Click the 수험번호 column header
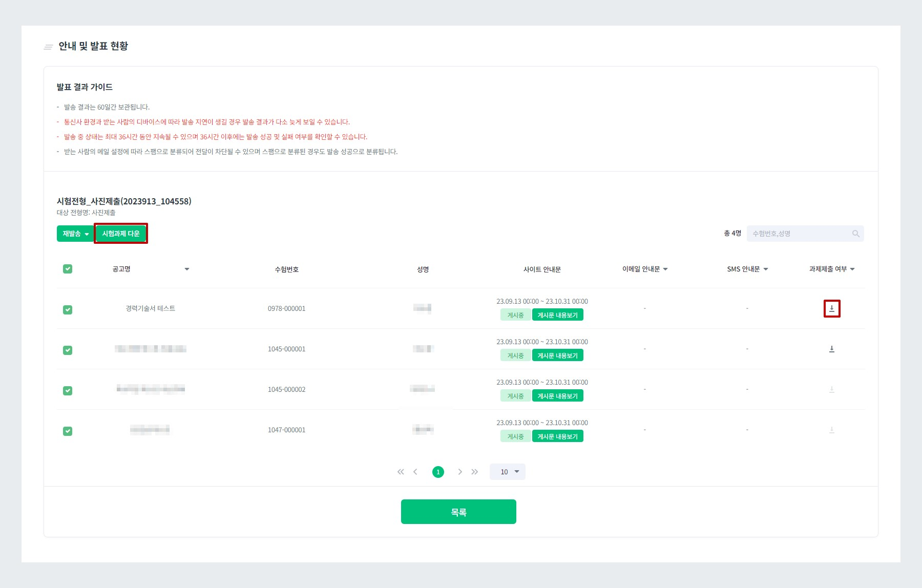922x588 pixels. coord(287,269)
